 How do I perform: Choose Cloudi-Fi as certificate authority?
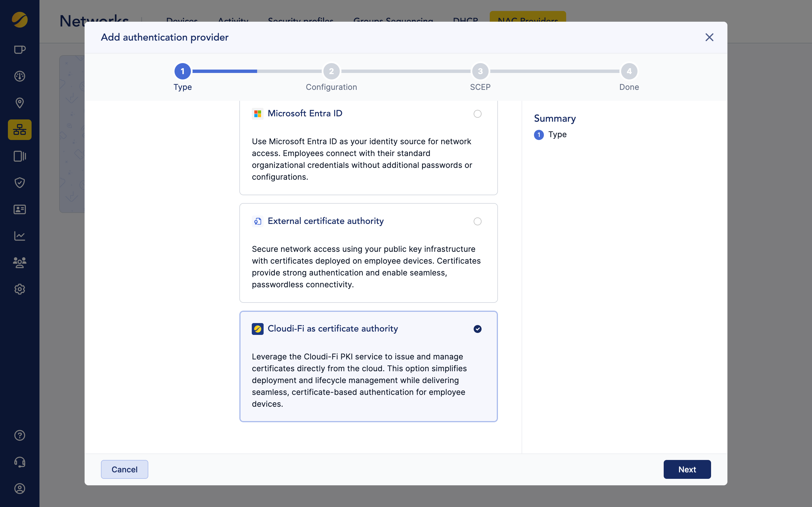(477, 329)
